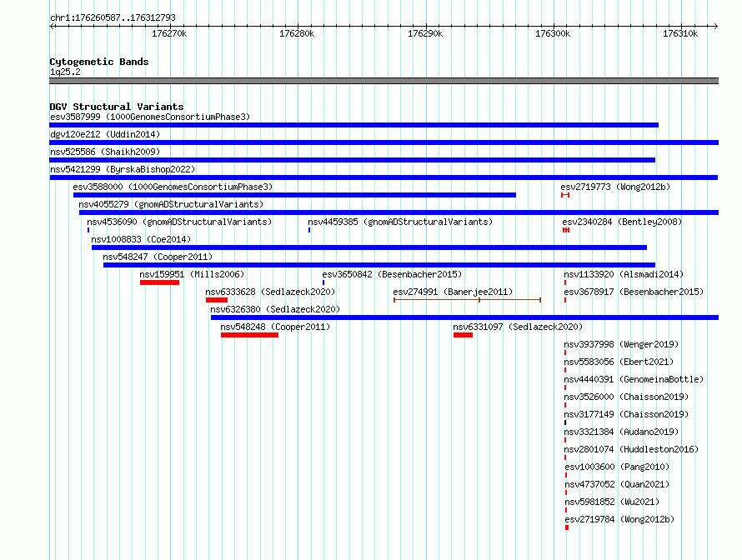Open the esv1003600 (Pang2010) variant label
742x560 pixels.
[617, 467]
